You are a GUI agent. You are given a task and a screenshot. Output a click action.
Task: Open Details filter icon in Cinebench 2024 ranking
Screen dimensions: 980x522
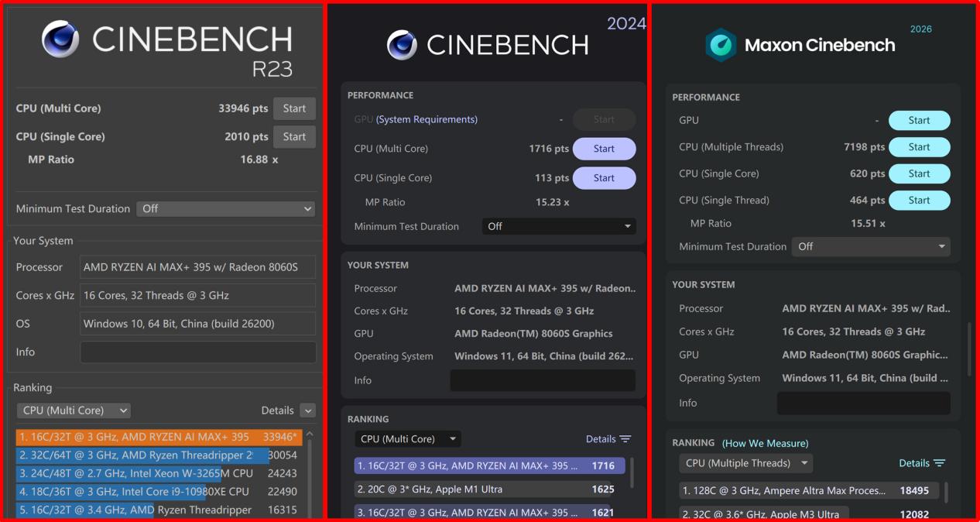pyautogui.click(x=625, y=439)
